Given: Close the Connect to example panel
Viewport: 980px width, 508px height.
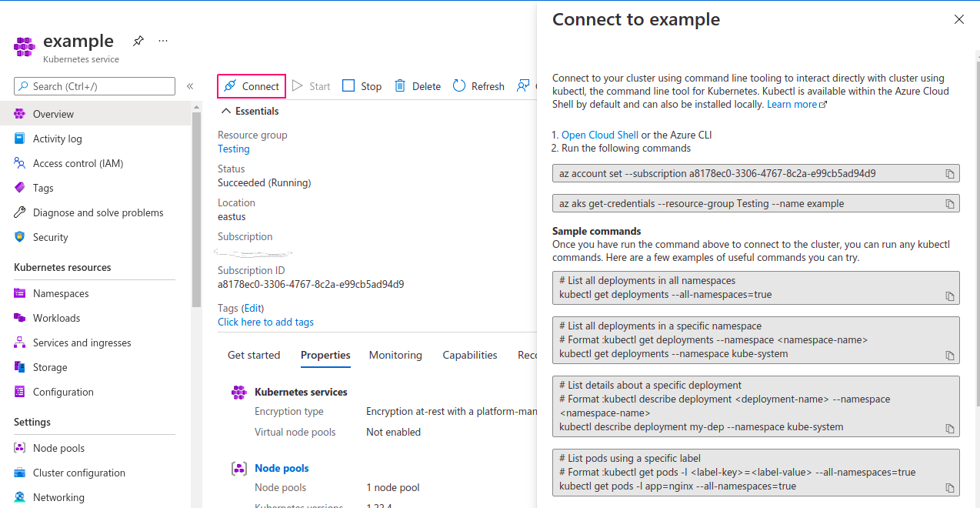Looking at the screenshot, I should [959, 19].
